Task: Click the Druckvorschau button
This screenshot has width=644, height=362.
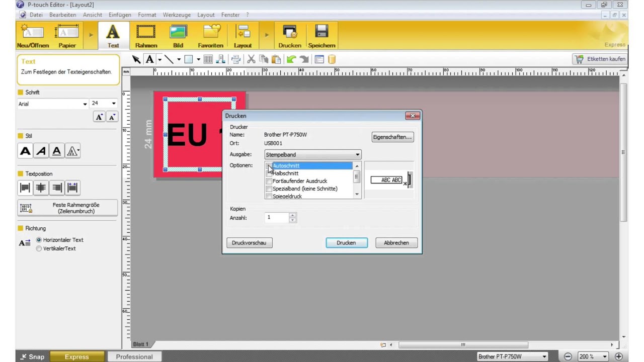Action: 249,243
